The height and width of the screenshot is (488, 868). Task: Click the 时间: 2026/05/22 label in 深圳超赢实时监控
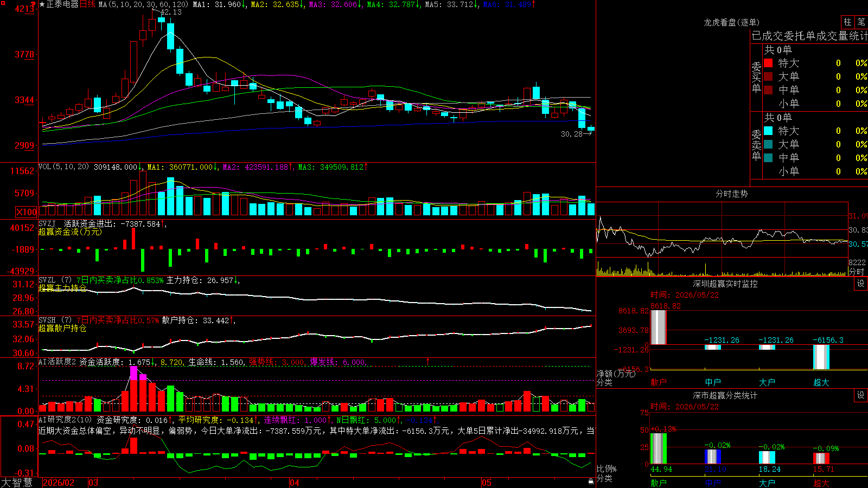(685, 295)
